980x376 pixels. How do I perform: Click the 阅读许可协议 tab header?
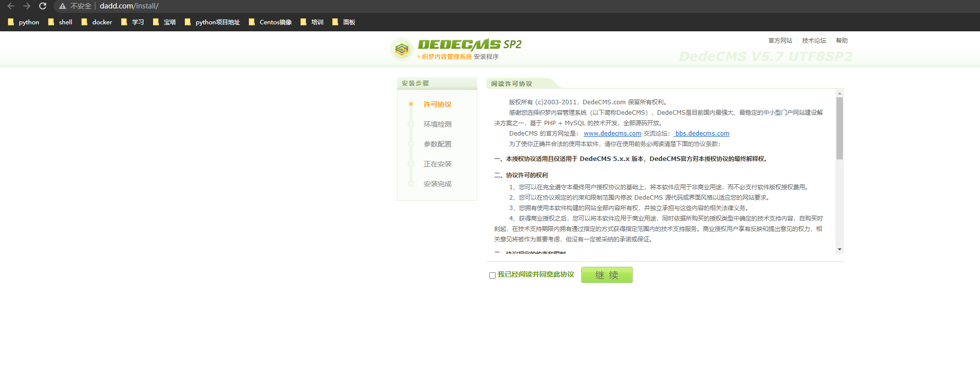tap(512, 84)
